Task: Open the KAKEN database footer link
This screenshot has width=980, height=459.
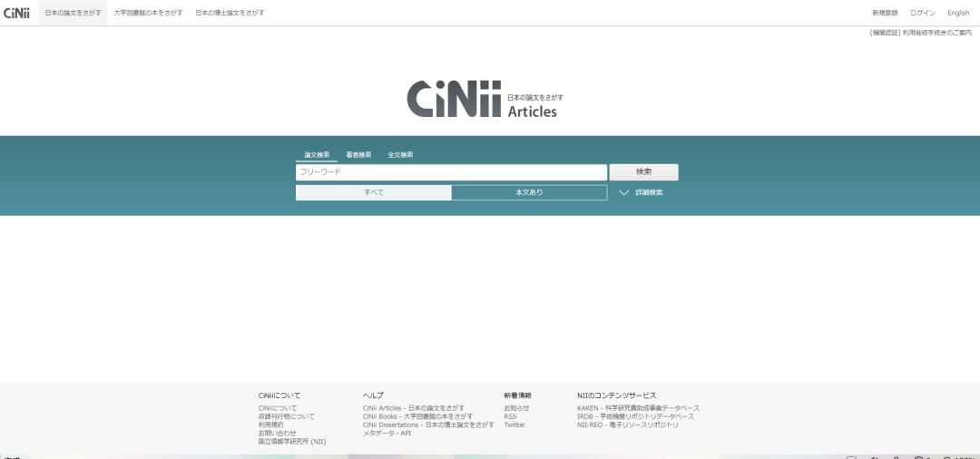Action: coord(638,408)
